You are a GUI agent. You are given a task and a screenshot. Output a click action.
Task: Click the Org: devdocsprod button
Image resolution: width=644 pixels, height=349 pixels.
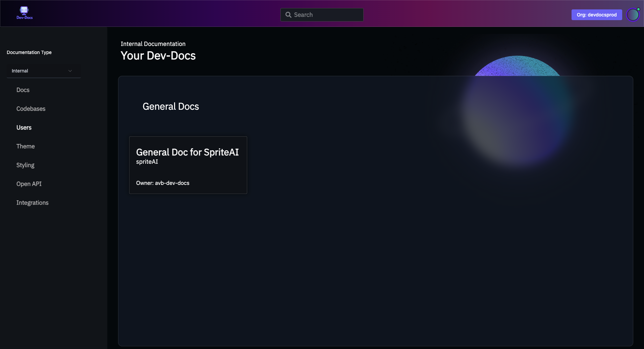(596, 15)
